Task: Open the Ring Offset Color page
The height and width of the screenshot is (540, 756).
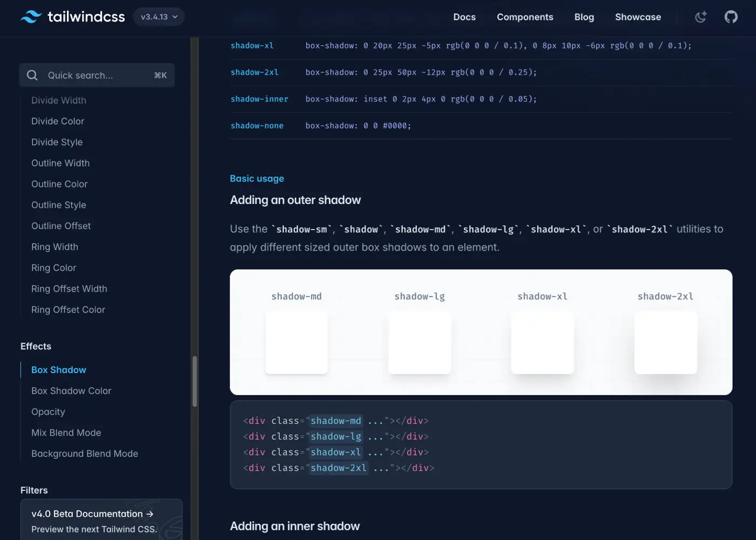Action: click(x=68, y=309)
